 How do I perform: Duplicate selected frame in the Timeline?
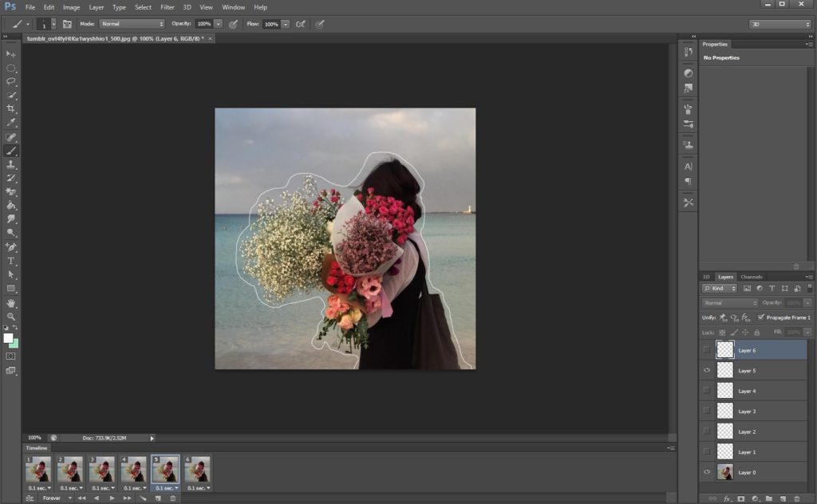tap(158, 498)
